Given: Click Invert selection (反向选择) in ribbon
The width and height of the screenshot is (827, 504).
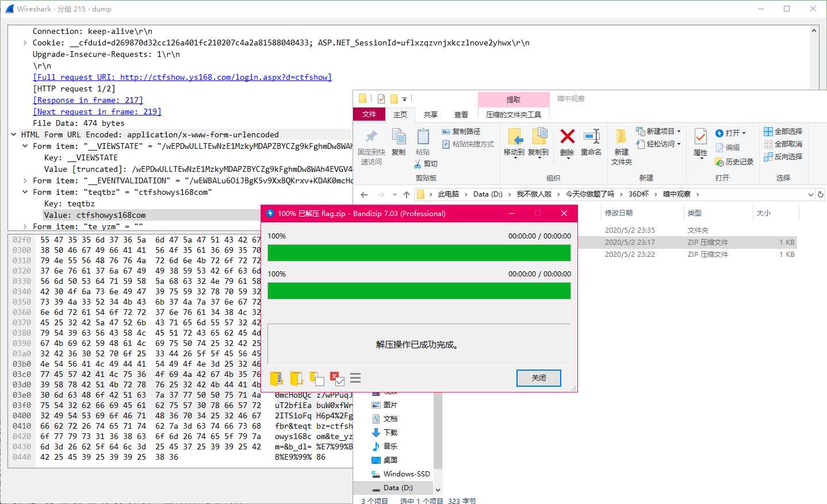Looking at the screenshot, I should [783, 157].
